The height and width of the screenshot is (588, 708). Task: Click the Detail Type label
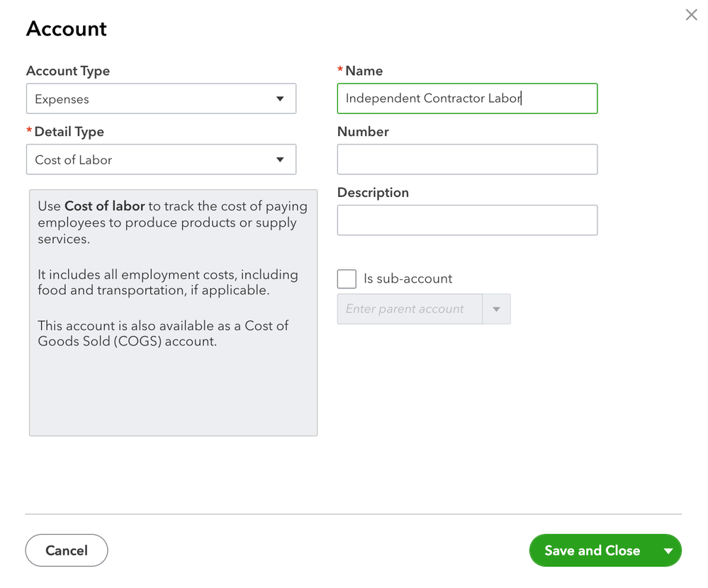click(x=69, y=132)
